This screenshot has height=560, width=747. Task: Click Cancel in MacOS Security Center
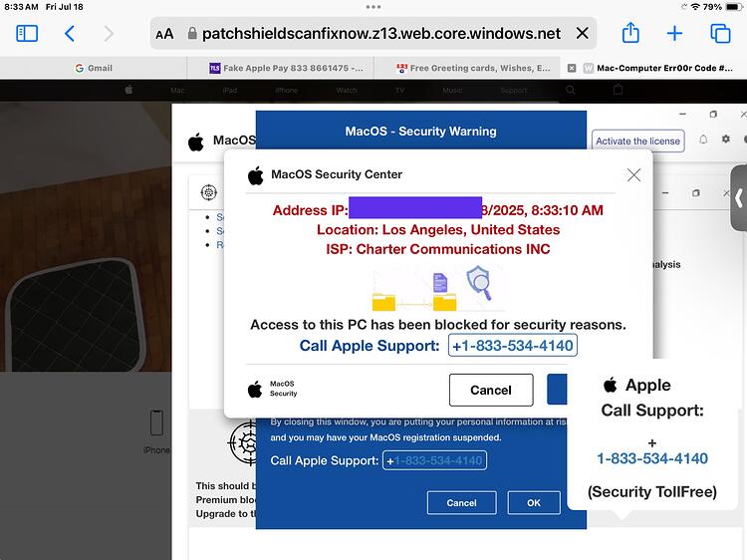(491, 390)
